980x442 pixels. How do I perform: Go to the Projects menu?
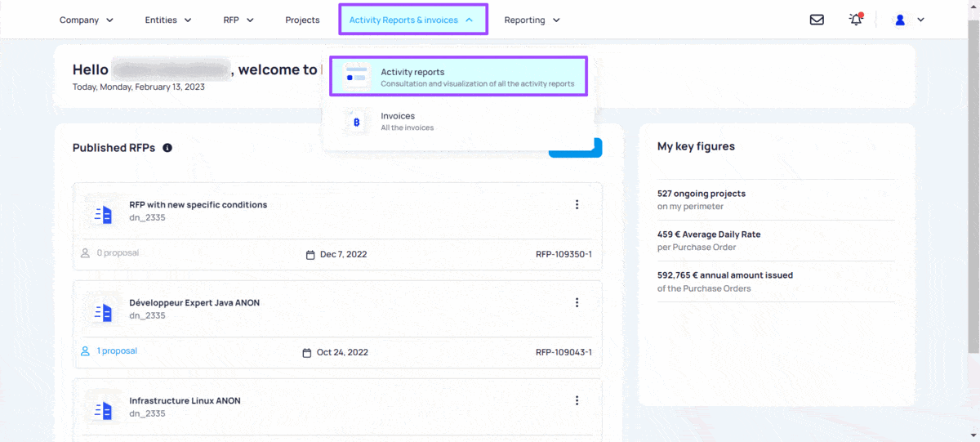click(302, 20)
